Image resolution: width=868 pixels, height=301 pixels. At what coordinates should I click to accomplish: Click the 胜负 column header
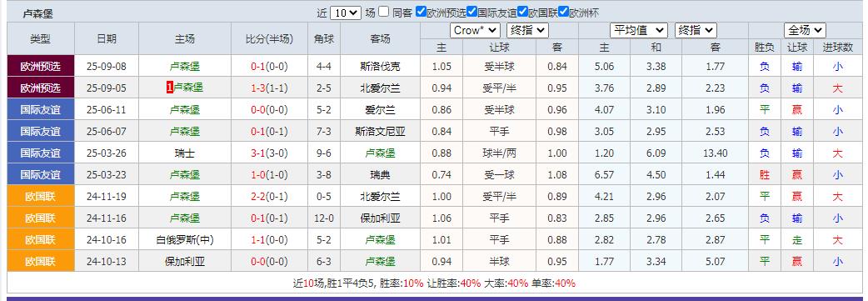pos(765,48)
